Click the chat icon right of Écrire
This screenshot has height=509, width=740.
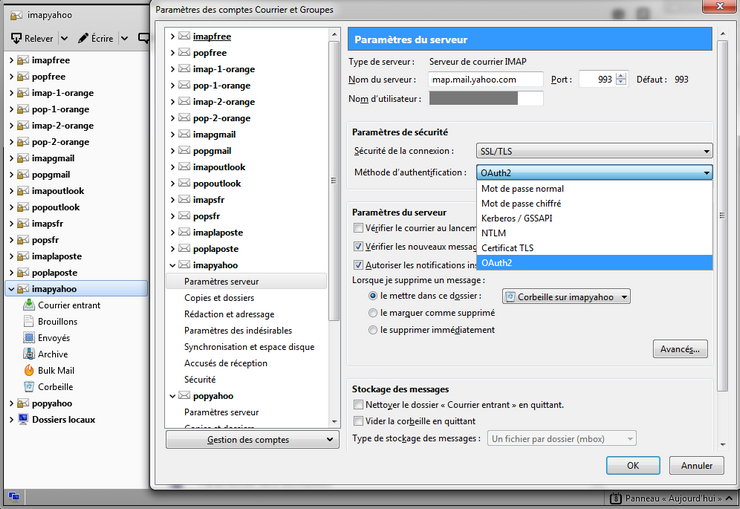(143, 38)
